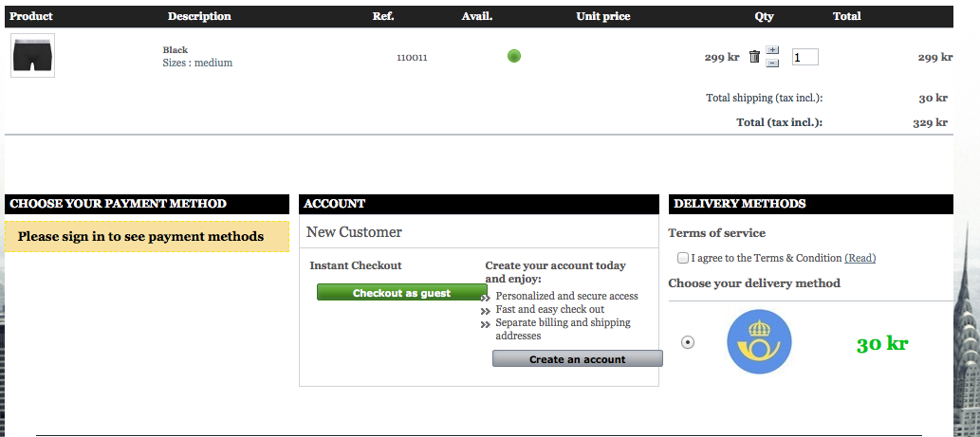Viewport: 980px width, 437px height.
Task: Click the product reference number 110011
Action: coord(412,57)
